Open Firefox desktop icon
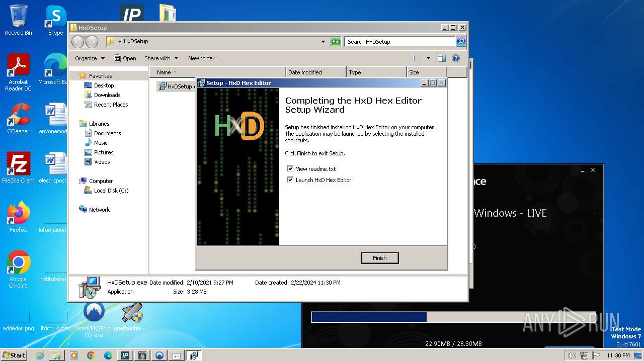Image resolution: width=644 pixels, height=362 pixels. point(18,217)
